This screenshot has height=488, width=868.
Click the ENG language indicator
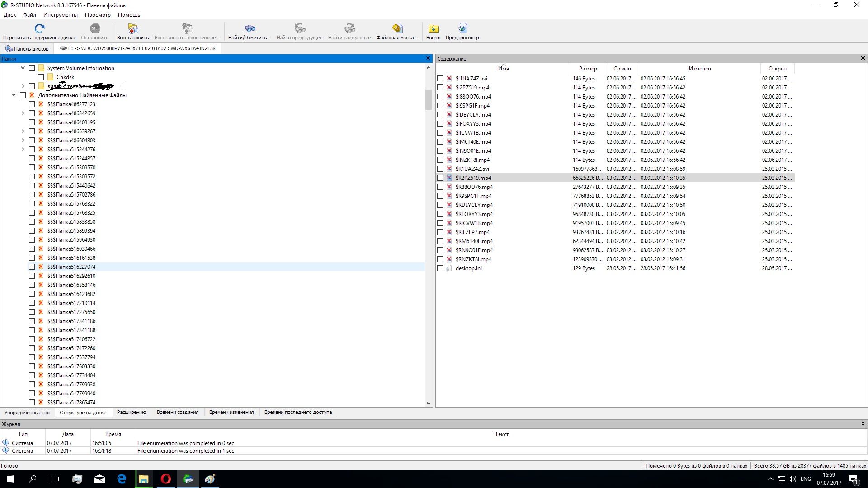click(806, 479)
